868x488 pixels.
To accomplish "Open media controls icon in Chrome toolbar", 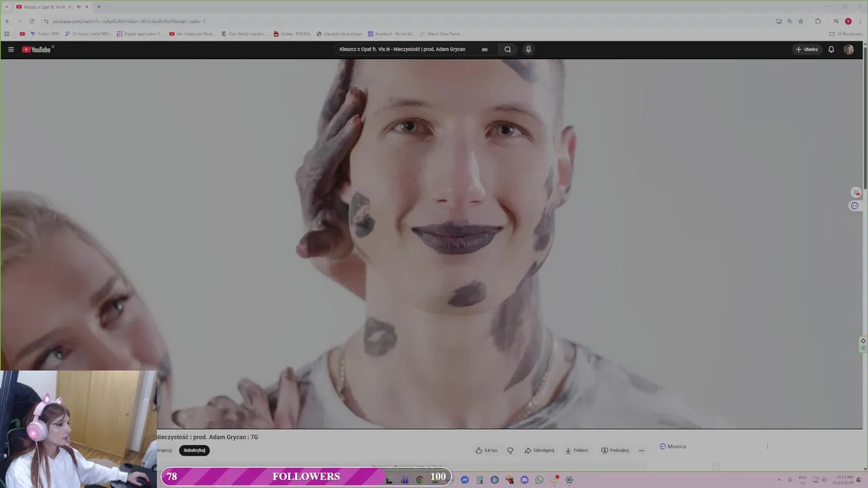I will [835, 21].
